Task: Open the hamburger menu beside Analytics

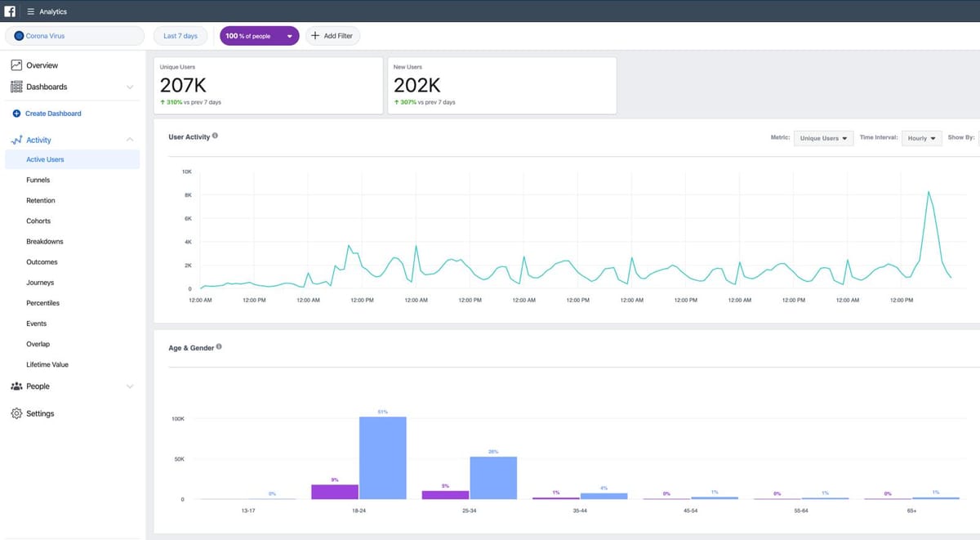Action: pos(30,11)
